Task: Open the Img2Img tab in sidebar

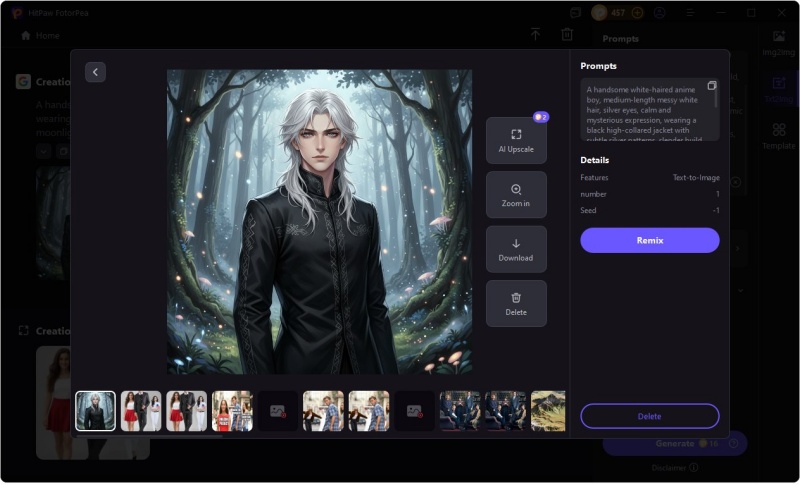Action: [x=779, y=43]
